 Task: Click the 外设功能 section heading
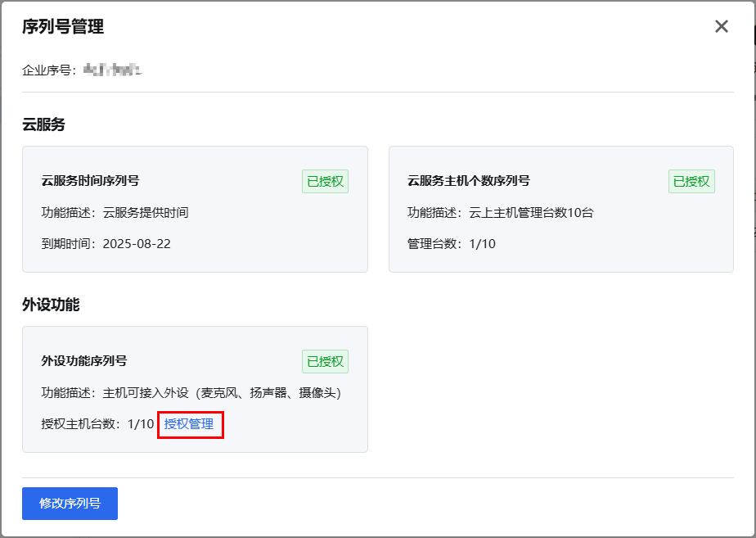[x=51, y=305]
